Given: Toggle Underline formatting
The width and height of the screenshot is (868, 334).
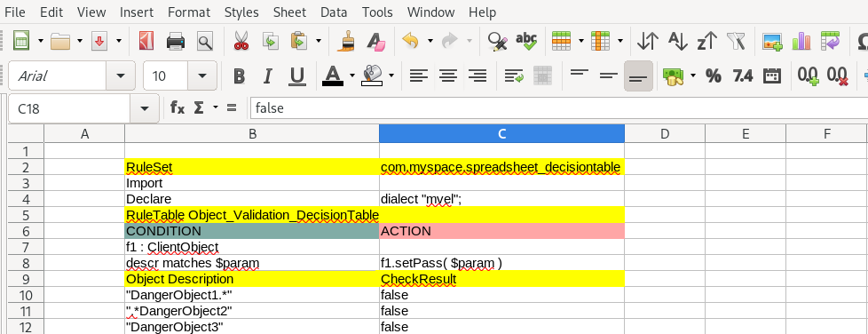Looking at the screenshot, I should coord(297,76).
